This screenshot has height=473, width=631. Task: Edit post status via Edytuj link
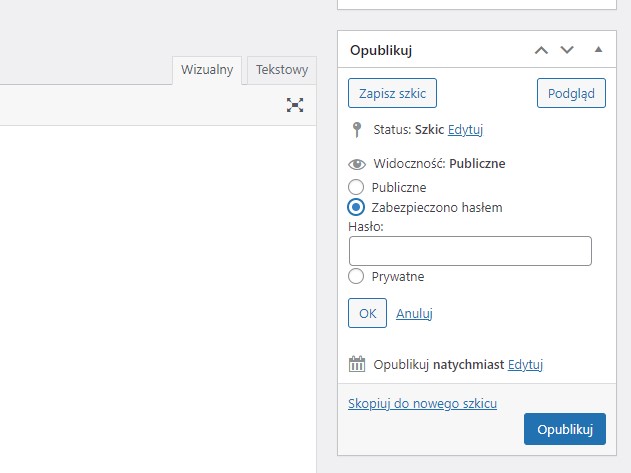(x=465, y=130)
